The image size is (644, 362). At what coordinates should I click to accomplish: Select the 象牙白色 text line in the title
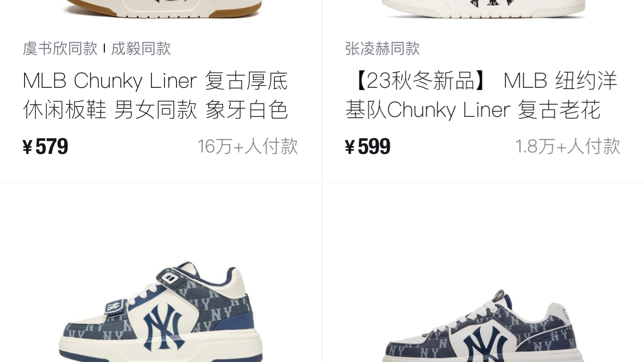click(247, 110)
